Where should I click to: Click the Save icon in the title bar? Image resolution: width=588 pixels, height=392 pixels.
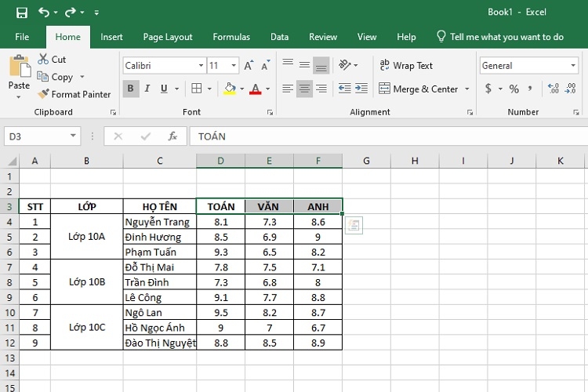(x=22, y=13)
